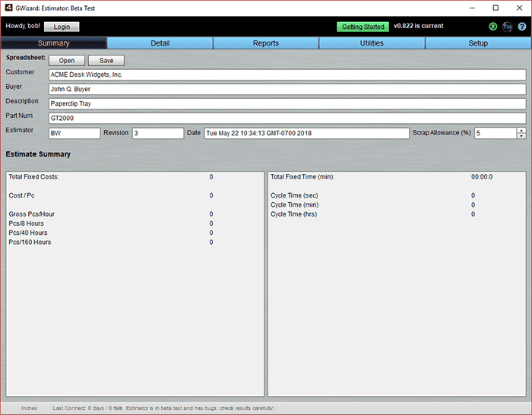
Task: Go to the Setup tab
Action: (x=478, y=43)
